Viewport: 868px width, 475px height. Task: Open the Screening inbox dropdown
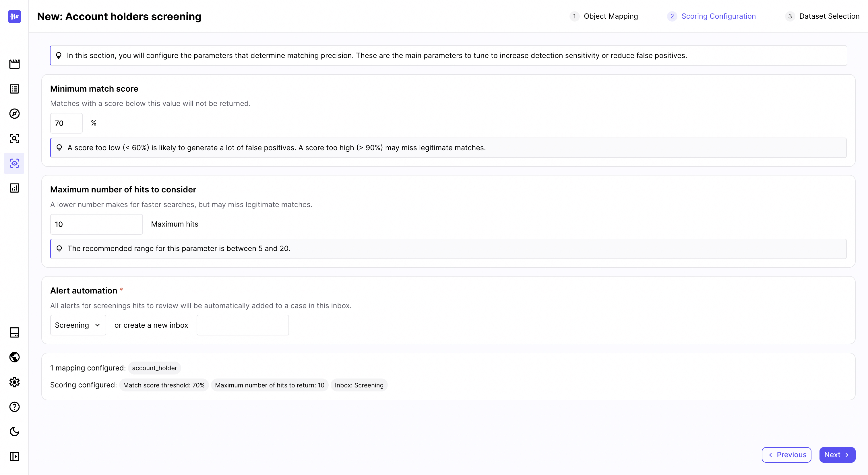78,325
